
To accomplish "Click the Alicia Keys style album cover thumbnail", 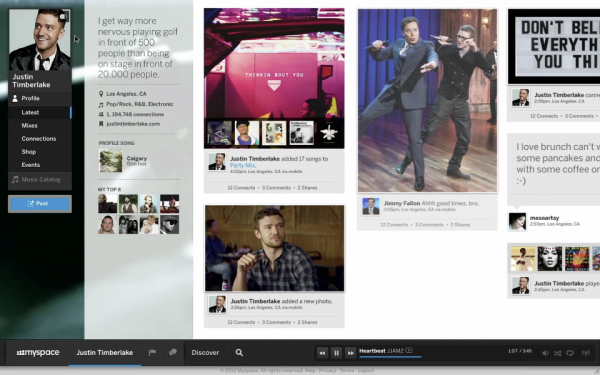I will [550, 259].
